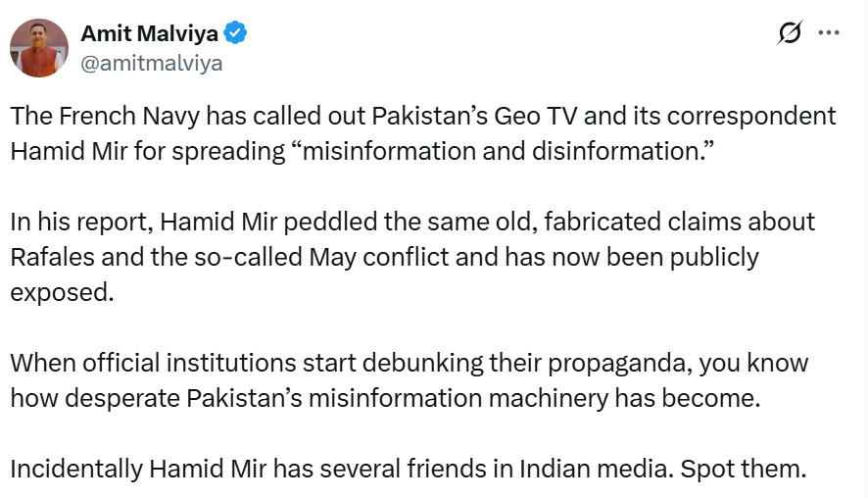Screen dimensions: 868x498
Task: Click the Grok explain-post icon
Action: point(789,33)
